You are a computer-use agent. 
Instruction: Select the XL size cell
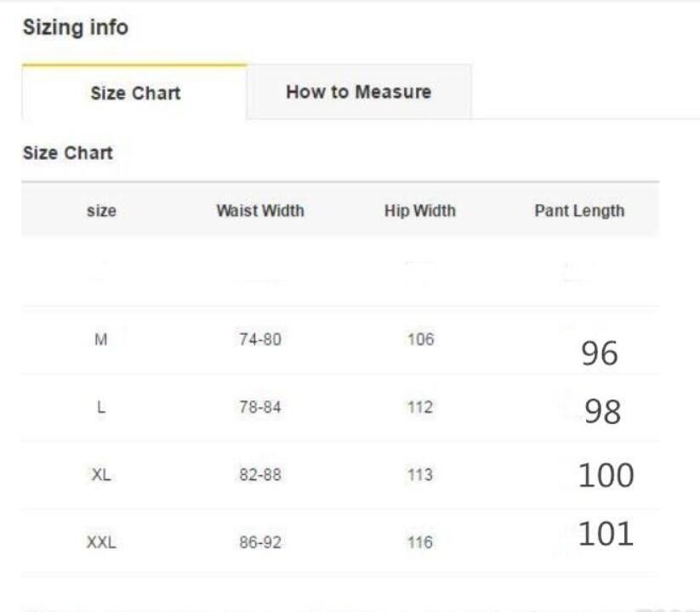(x=101, y=474)
